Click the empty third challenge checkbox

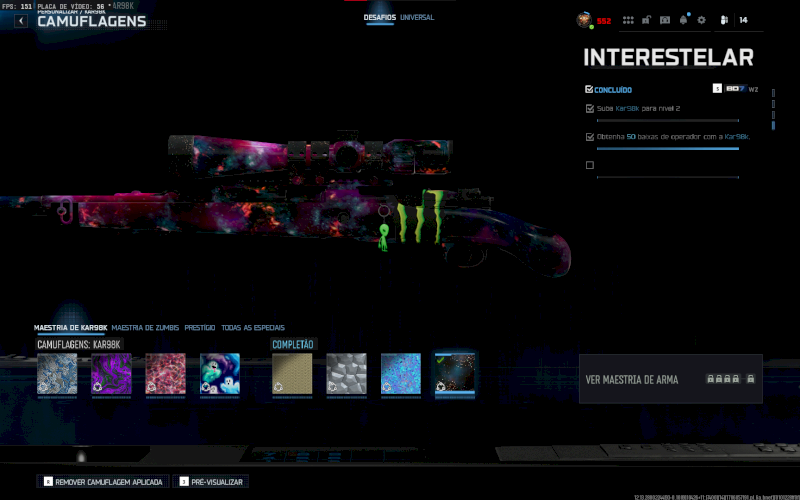click(x=590, y=165)
